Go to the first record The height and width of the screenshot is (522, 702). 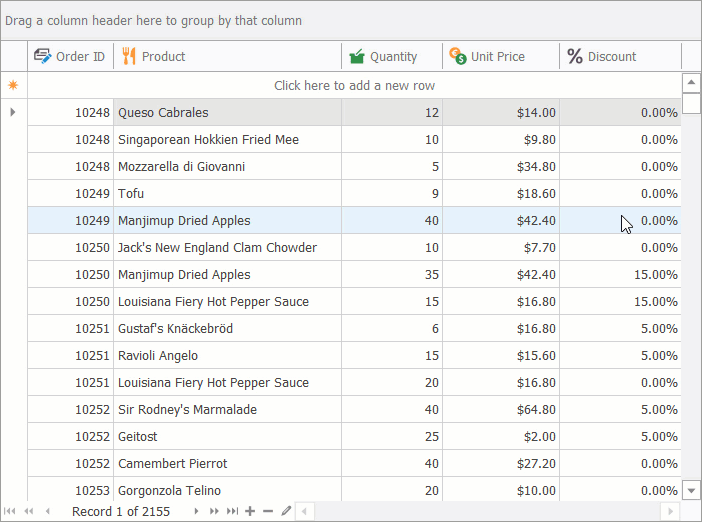[x=10, y=511]
